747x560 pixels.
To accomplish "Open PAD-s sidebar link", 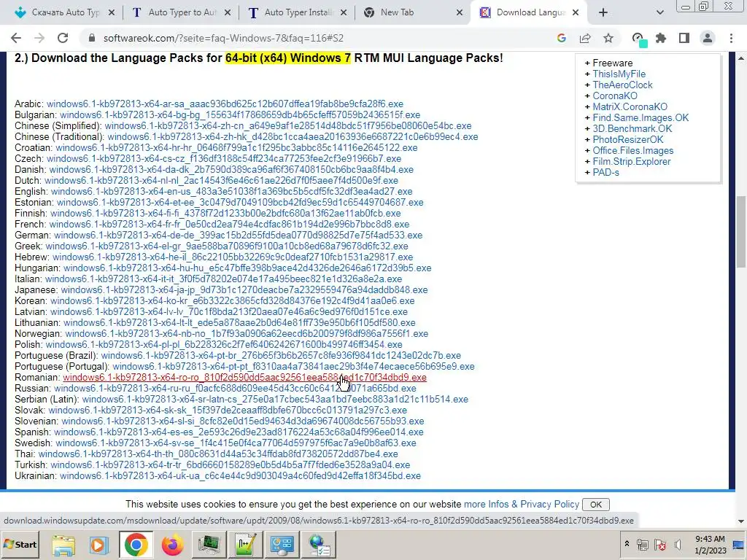I will pyautogui.click(x=605, y=172).
